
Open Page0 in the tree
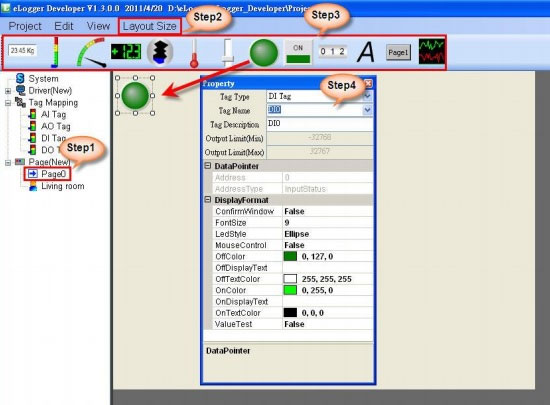(x=53, y=174)
